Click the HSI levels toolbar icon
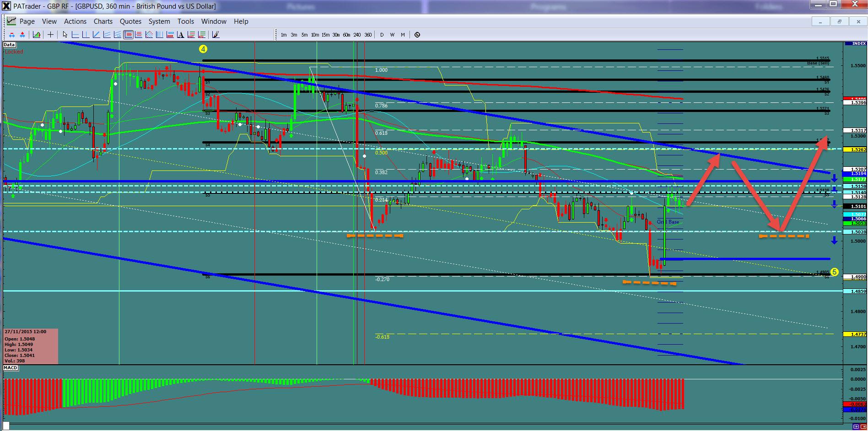This screenshot has height=431, width=868. coord(202,35)
